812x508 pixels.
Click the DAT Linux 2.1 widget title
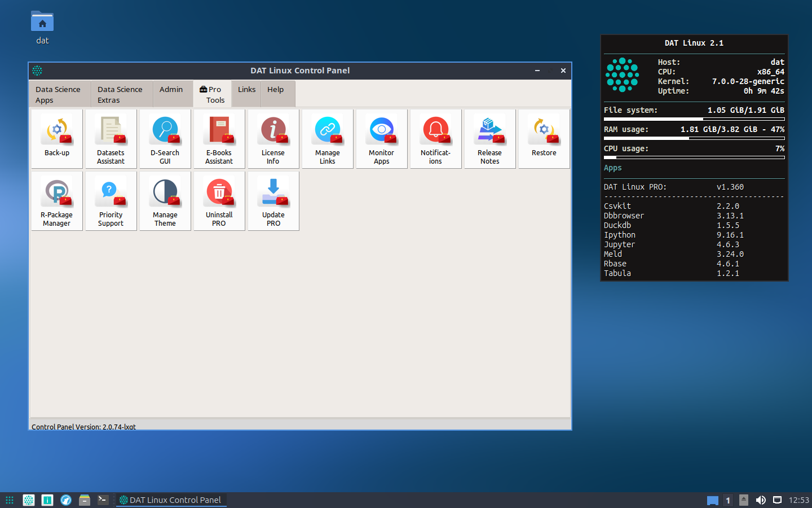[x=694, y=43]
